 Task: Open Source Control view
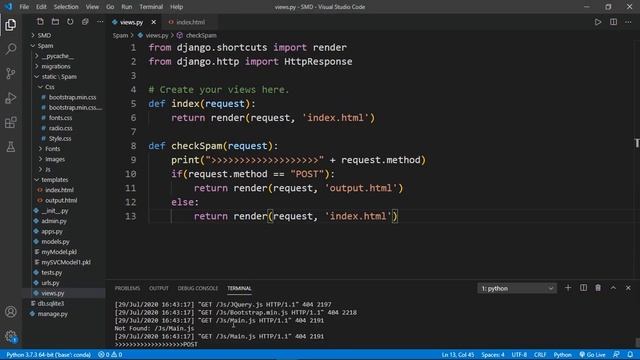[11, 73]
